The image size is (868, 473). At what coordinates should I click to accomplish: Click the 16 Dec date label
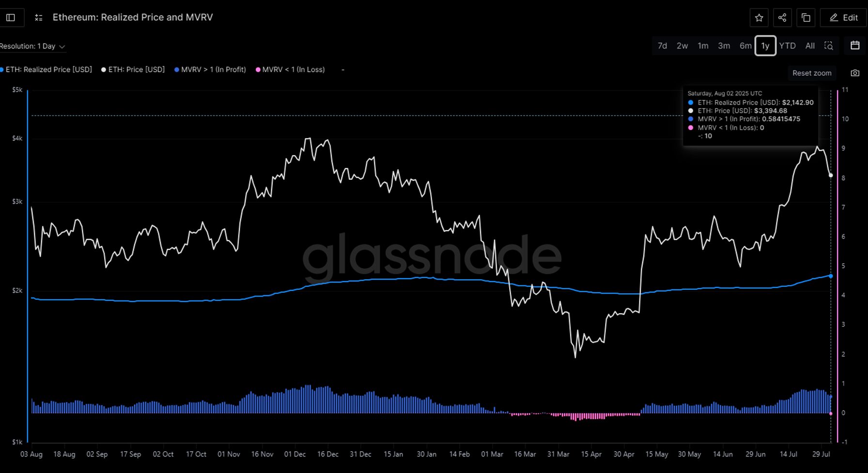coord(328,454)
